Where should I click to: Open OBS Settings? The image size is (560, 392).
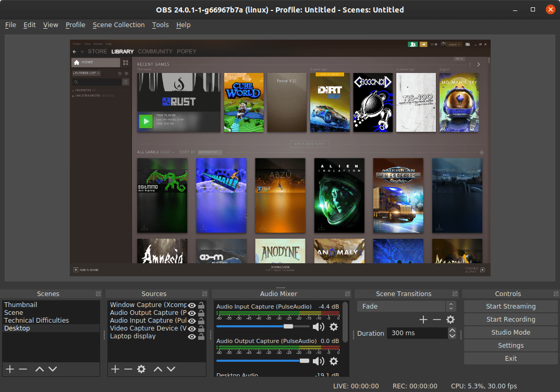coord(510,345)
